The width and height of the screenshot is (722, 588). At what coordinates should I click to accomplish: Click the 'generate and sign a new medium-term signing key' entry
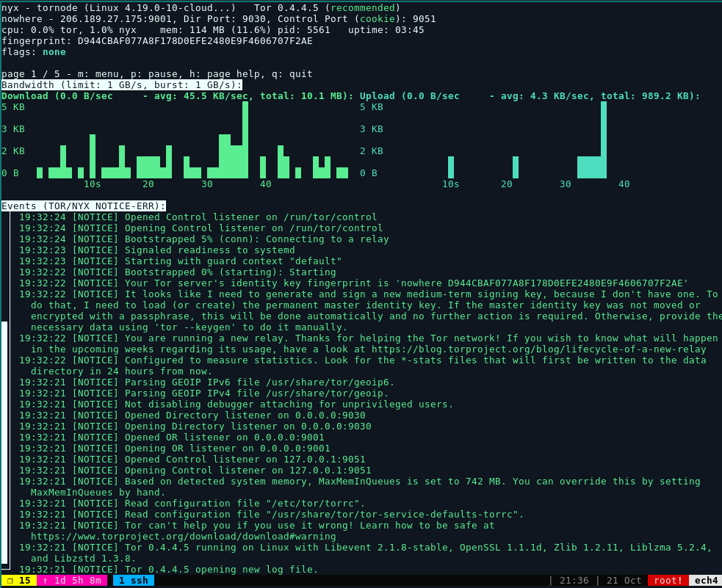[x=369, y=311]
